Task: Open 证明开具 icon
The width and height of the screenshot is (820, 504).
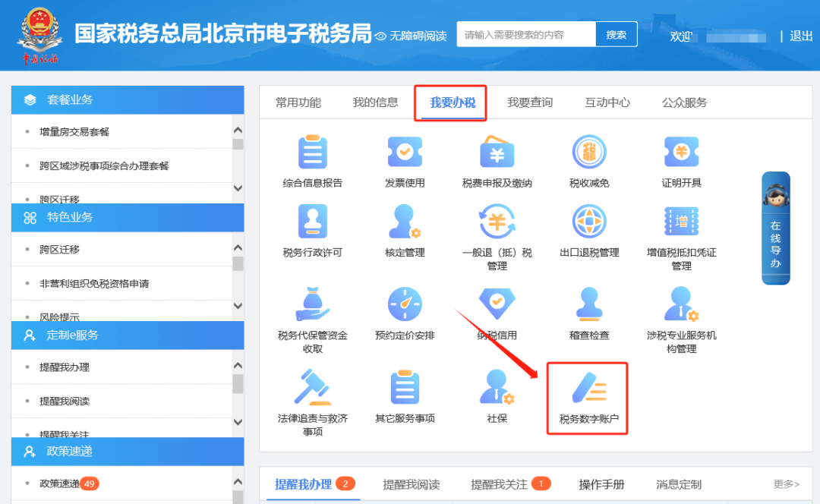Action: pos(681,152)
